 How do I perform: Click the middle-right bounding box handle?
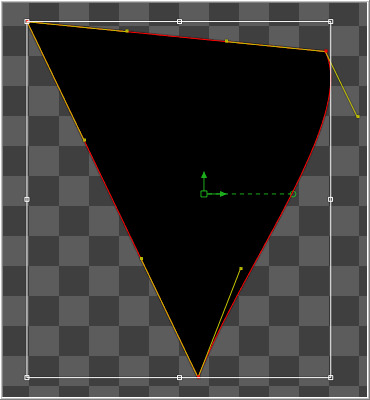(x=330, y=199)
